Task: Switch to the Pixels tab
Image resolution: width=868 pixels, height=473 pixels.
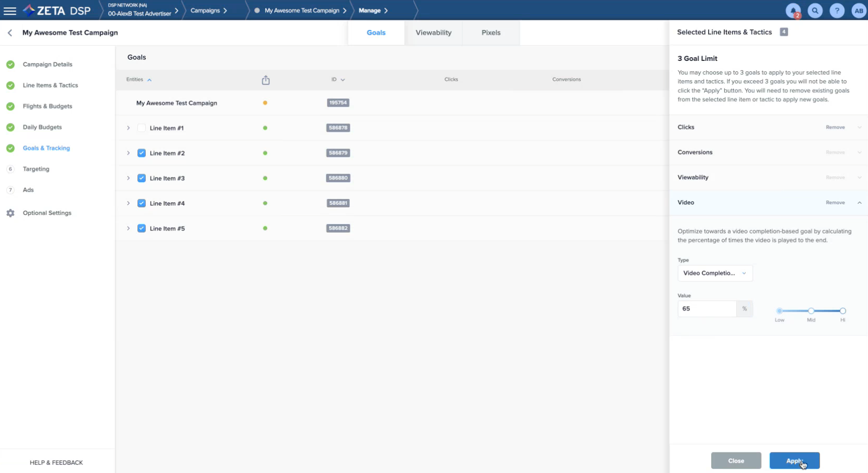Action: (491, 33)
